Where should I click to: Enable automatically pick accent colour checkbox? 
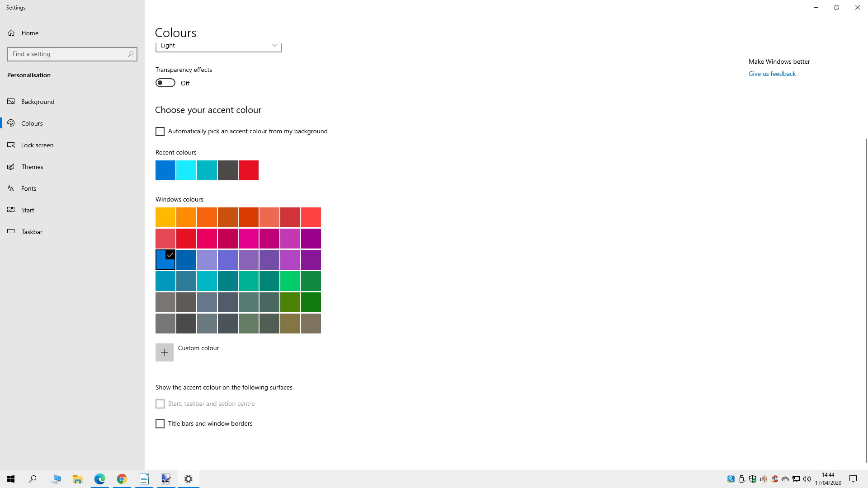pyautogui.click(x=160, y=131)
